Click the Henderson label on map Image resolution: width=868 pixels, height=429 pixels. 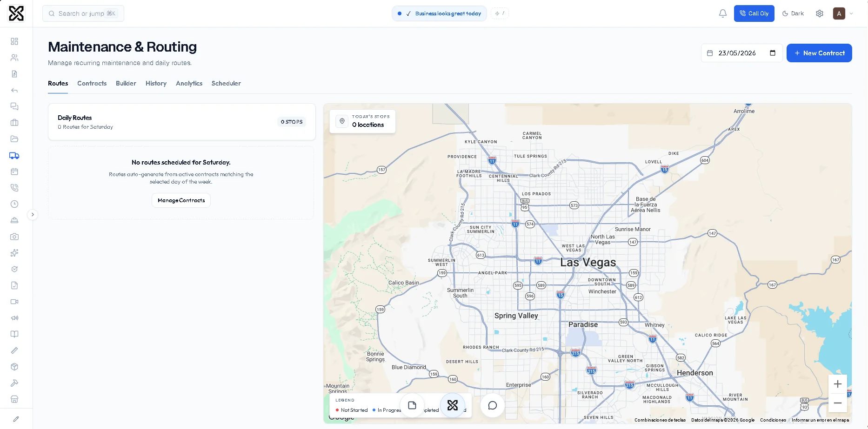point(695,373)
